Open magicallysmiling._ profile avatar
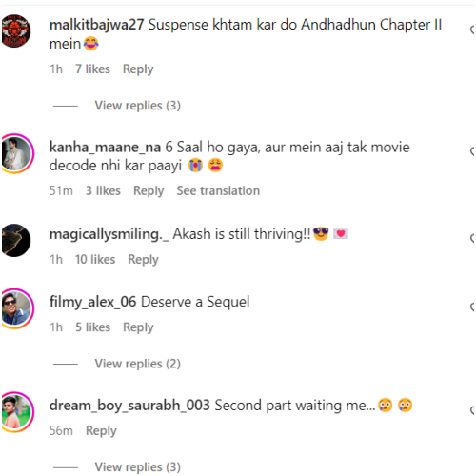 click(16, 240)
